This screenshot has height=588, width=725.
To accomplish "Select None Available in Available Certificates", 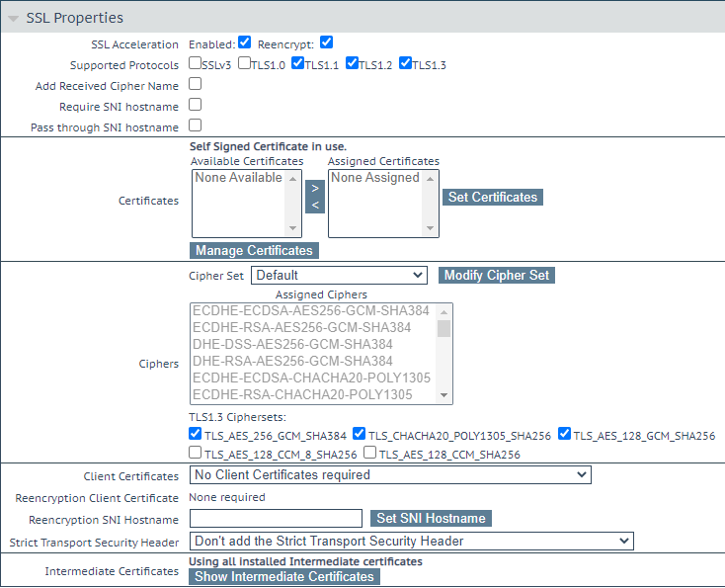I will [x=238, y=178].
